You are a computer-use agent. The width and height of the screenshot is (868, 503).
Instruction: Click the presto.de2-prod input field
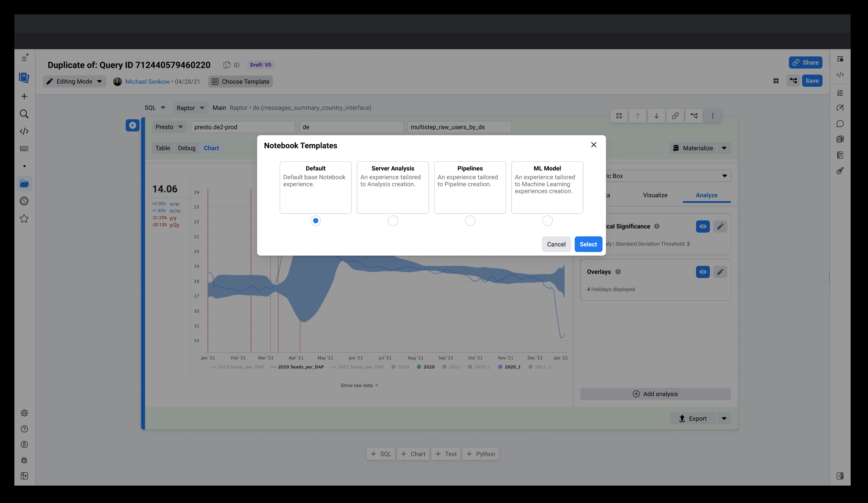(243, 127)
